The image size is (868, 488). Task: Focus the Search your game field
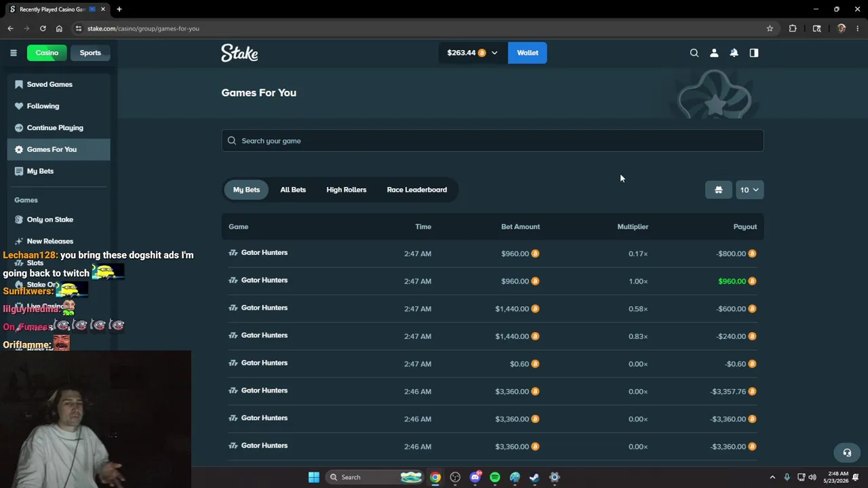point(492,141)
